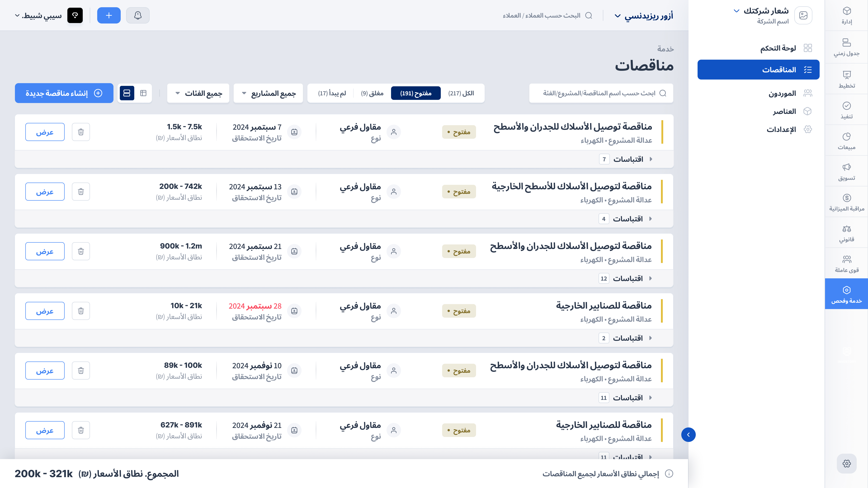The image size is (868, 488).
Task: Delete the 900k - 1.2m tender
Action: pyautogui.click(x=81, y=251)
